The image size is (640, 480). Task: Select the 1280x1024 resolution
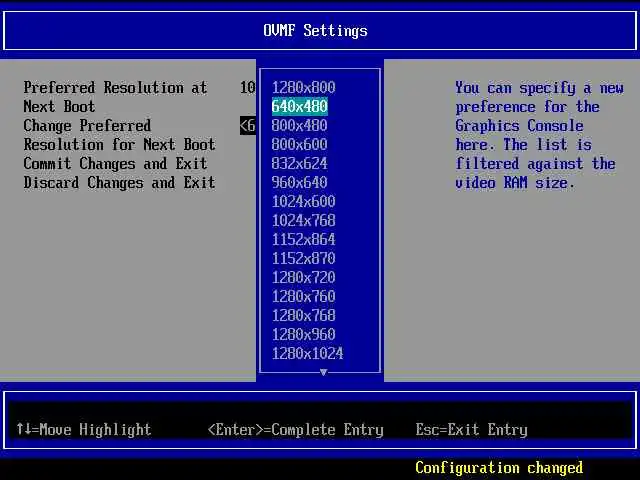307,353
